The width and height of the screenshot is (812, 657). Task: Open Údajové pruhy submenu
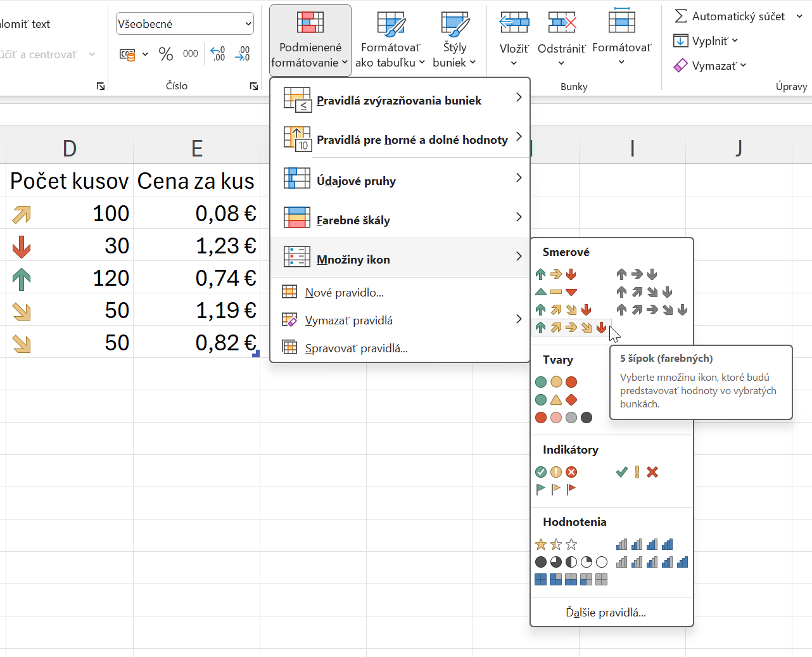(400, 180)
